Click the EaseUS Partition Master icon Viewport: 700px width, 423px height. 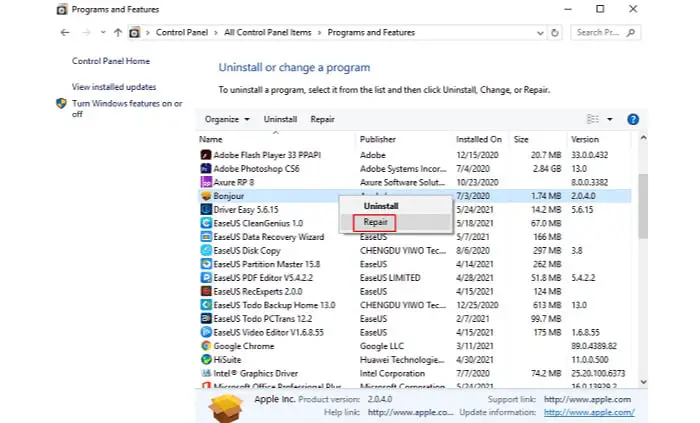[x=206, y=264]
